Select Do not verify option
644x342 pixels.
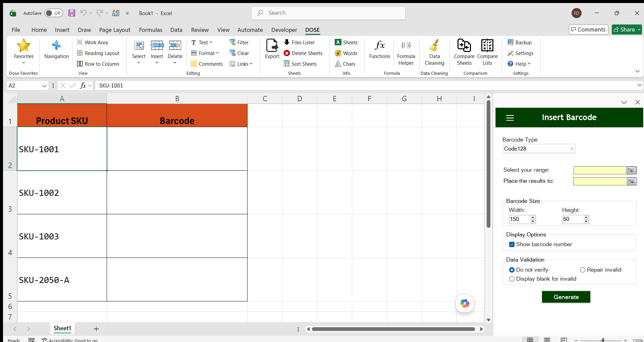point(512,270)
